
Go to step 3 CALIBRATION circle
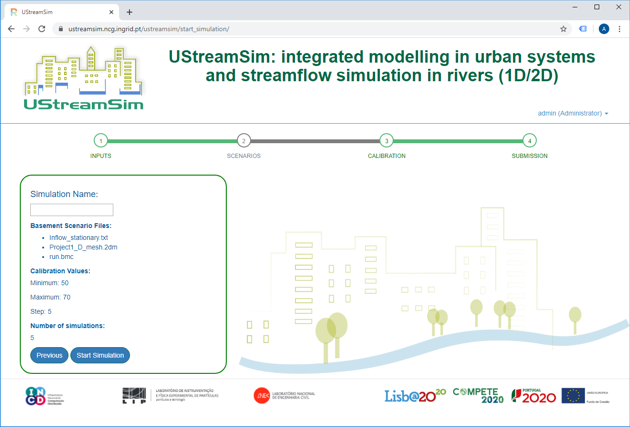pyautogui.click(x=387, y=141)
